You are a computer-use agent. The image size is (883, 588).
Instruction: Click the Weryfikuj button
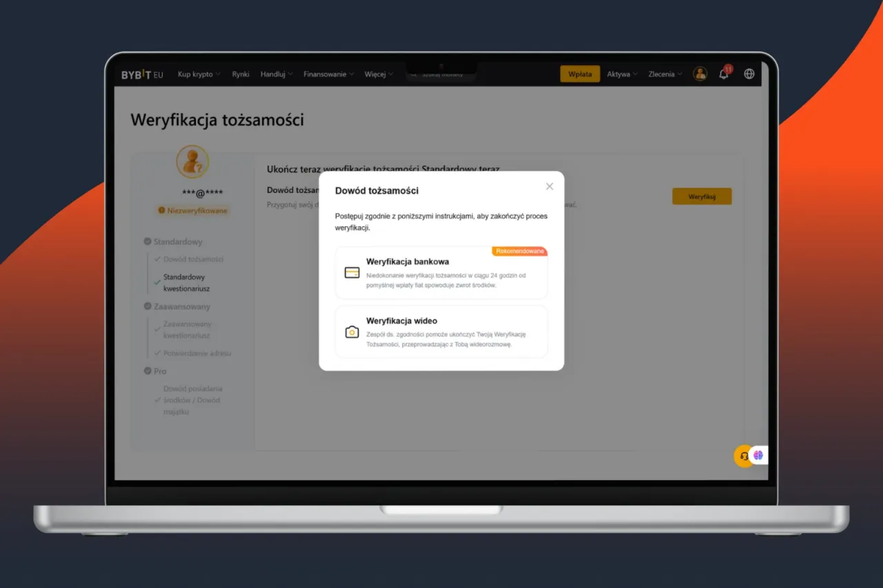702,196
